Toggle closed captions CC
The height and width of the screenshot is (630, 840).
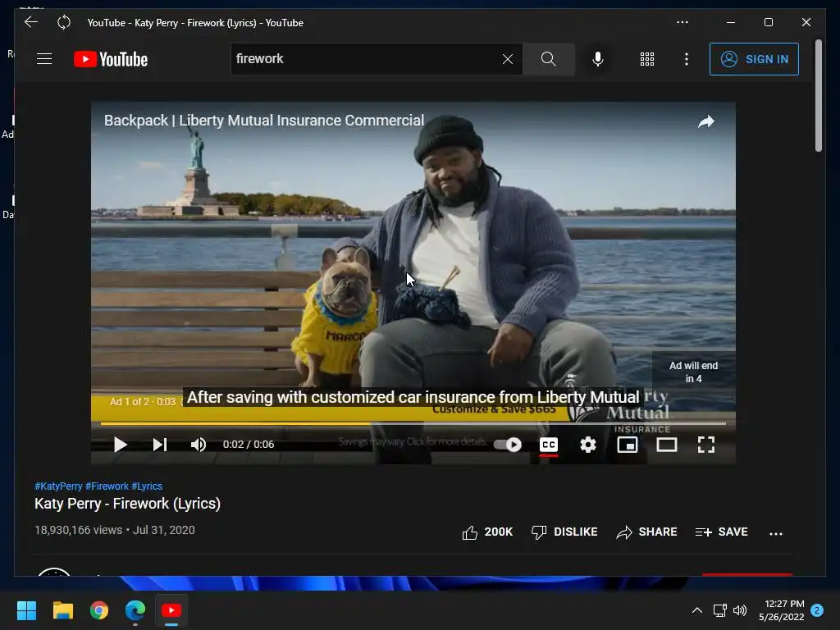pyautogui.click(x=549, y=445)
